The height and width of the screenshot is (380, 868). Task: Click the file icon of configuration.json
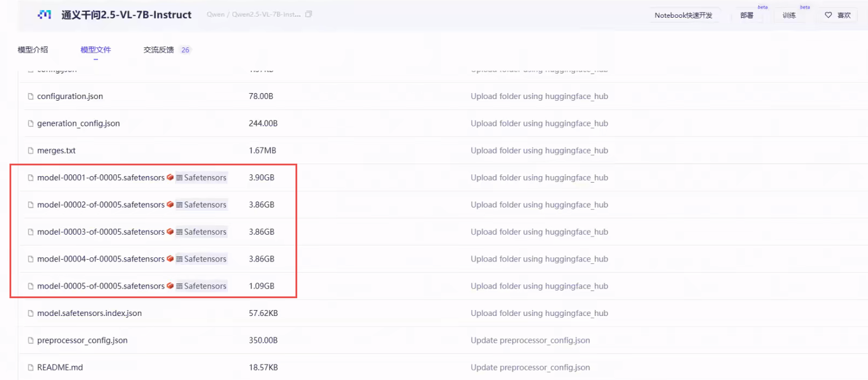pos(31,97)
